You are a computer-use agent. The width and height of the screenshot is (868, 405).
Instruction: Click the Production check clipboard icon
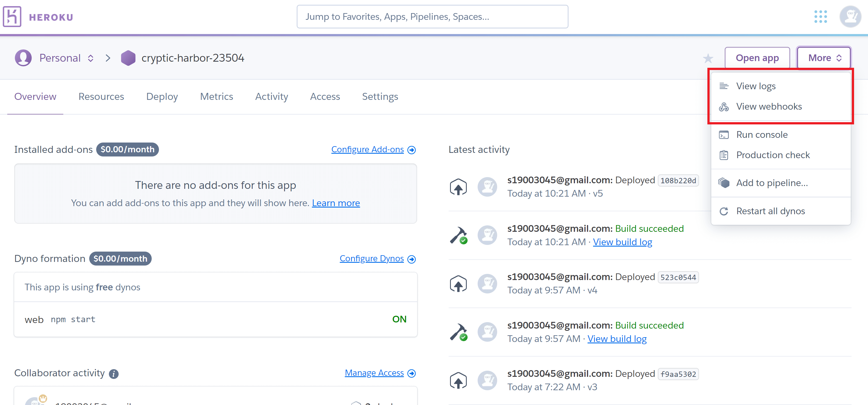(724, 155)
